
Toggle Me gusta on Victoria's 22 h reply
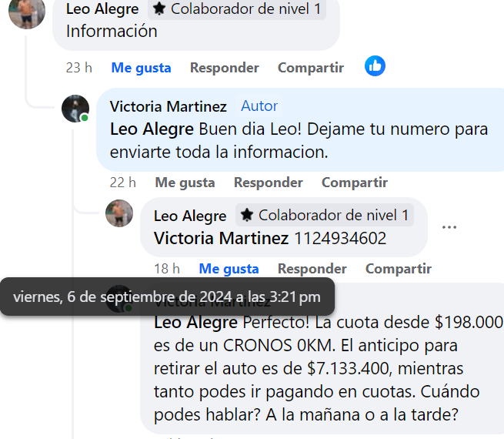(185, 183)
